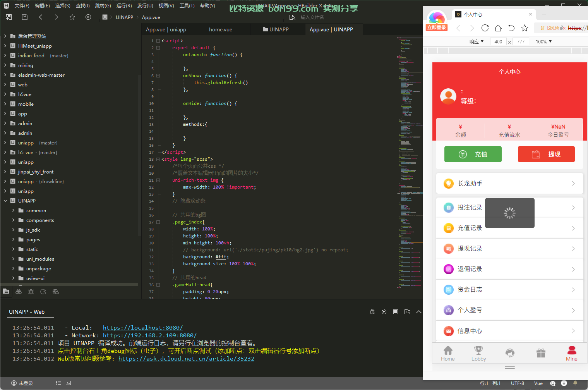Open the 工具(T) menu

[x=187, y=6]
